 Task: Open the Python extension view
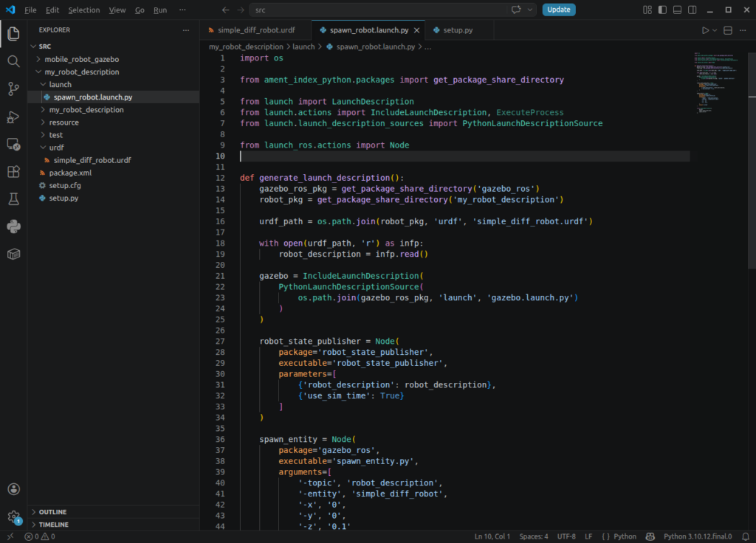click(x=13, y=226)
